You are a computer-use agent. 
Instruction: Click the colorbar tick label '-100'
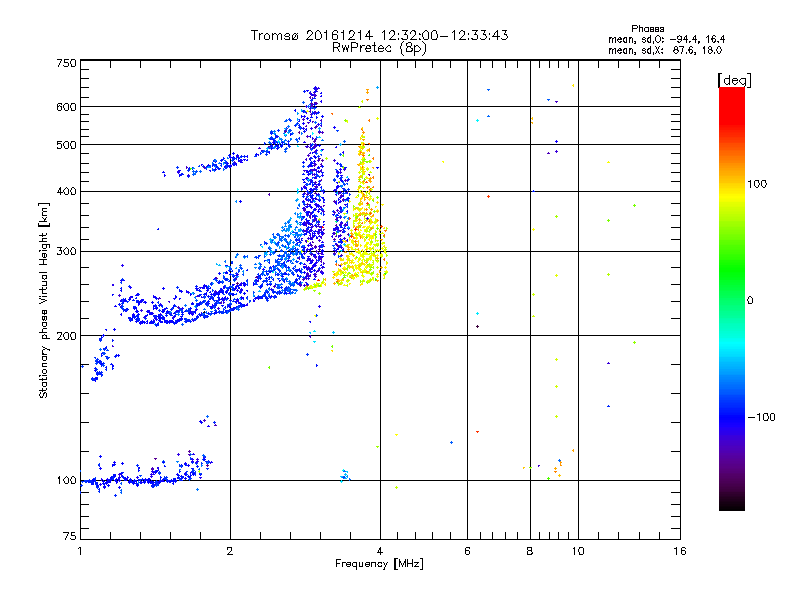(x=761, y=417)
